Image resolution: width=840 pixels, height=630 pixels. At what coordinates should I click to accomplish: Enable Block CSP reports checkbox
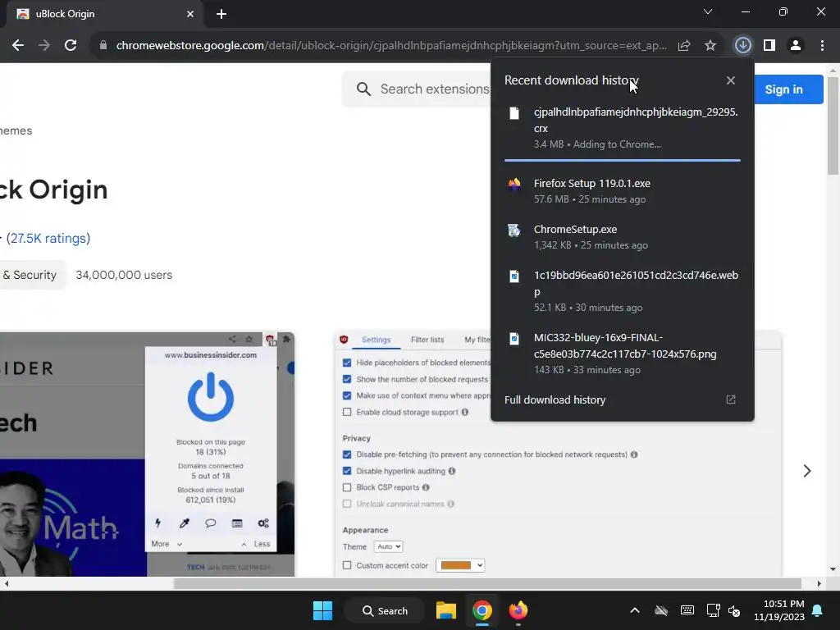click(347, 487)
